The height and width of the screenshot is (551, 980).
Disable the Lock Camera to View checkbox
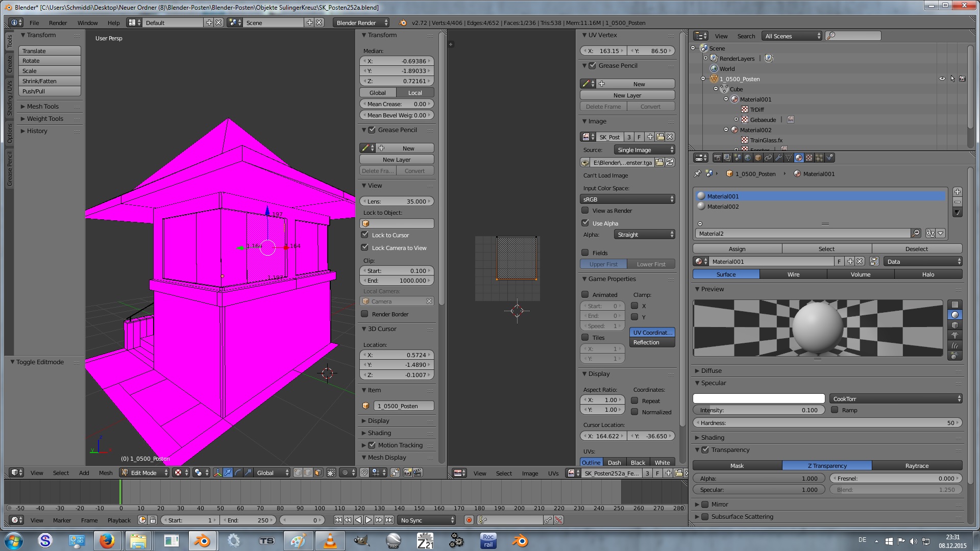(x=364, y=247)
